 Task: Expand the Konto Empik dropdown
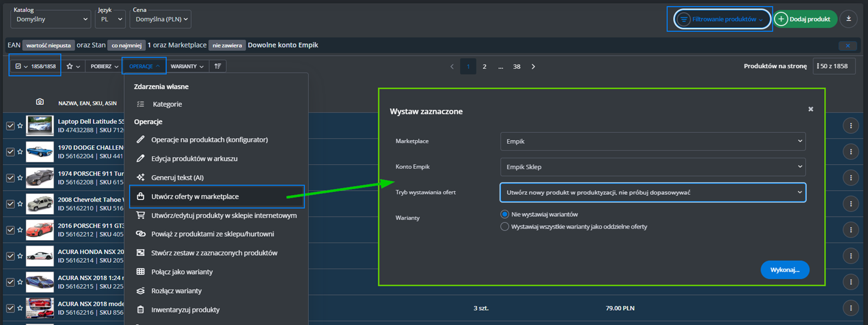point(652,167)
